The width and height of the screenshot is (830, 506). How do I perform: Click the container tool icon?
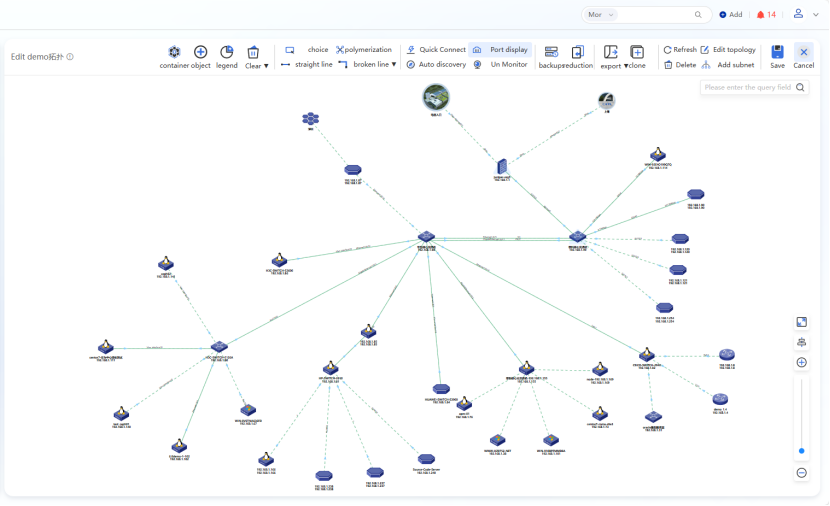click(x=174, y=52)
